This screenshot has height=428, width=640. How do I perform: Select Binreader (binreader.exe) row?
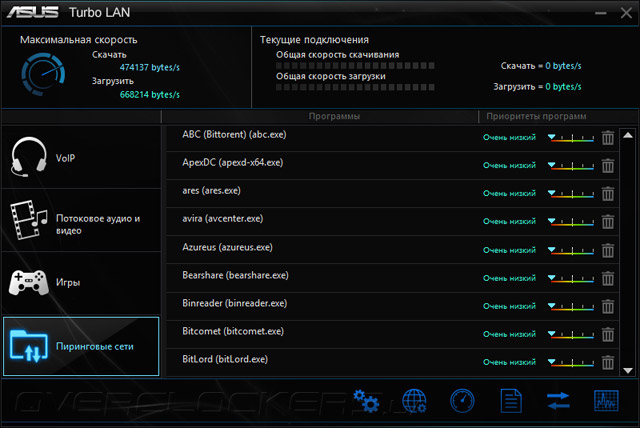(x=392, y=306)
